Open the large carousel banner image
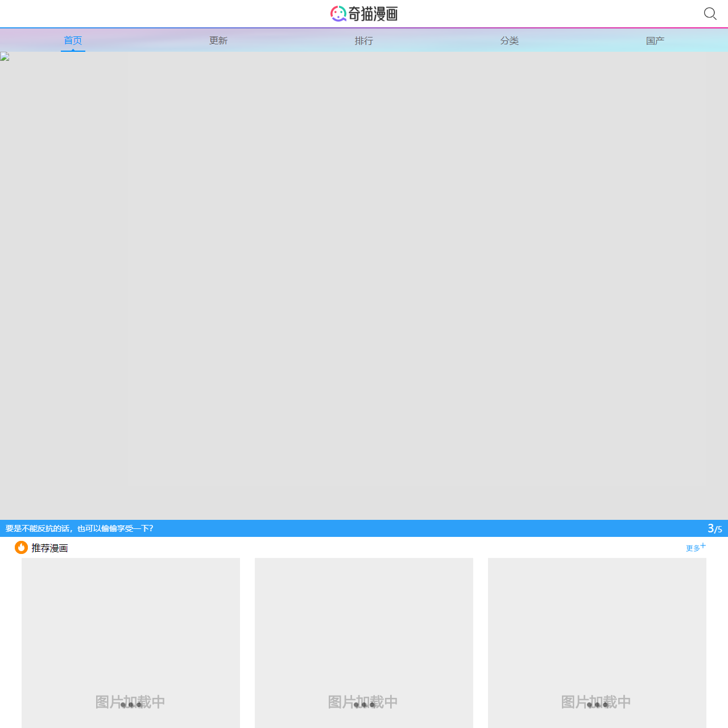728x728 pixels. 364,284
